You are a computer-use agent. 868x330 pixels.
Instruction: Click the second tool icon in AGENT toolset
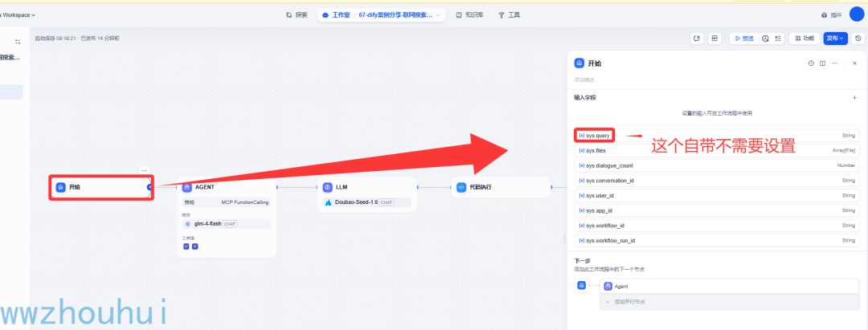[x=194, y=246]
